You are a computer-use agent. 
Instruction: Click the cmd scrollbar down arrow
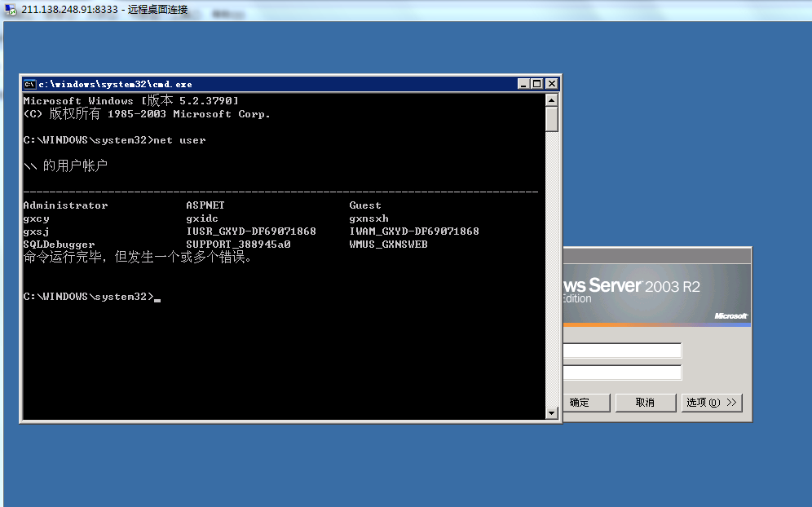551,412
